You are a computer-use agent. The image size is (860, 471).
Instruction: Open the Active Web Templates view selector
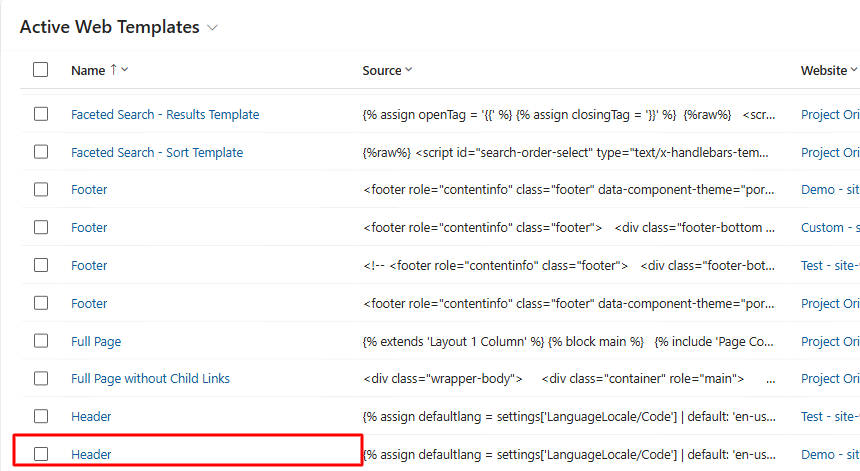point(212,28)
